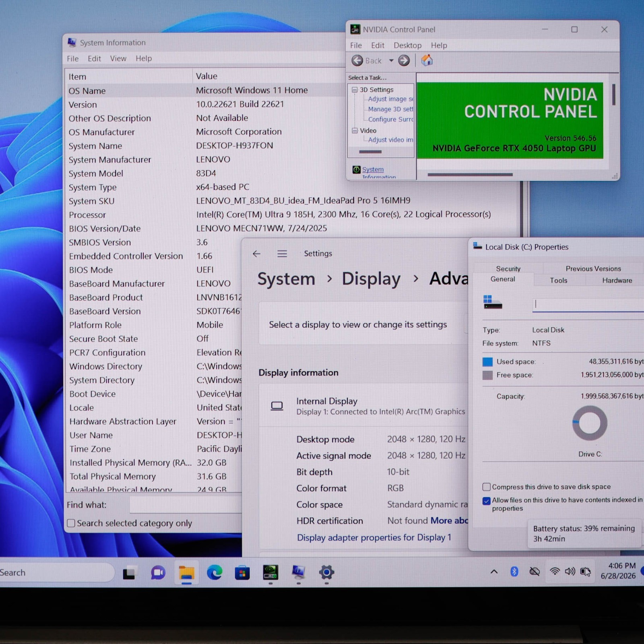Open the Back history dropdown arrow
This screenshot has width=644, height=644.
click(x=391, y=61)
